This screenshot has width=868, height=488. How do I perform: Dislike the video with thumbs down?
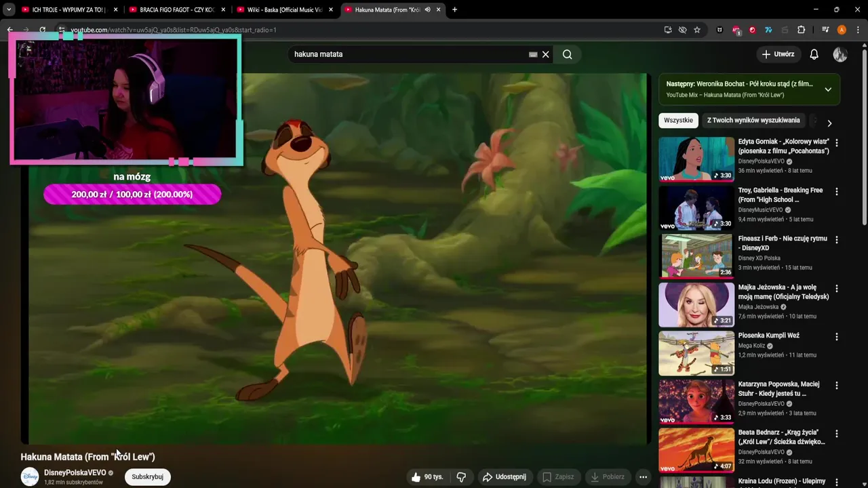pos(461,476)
